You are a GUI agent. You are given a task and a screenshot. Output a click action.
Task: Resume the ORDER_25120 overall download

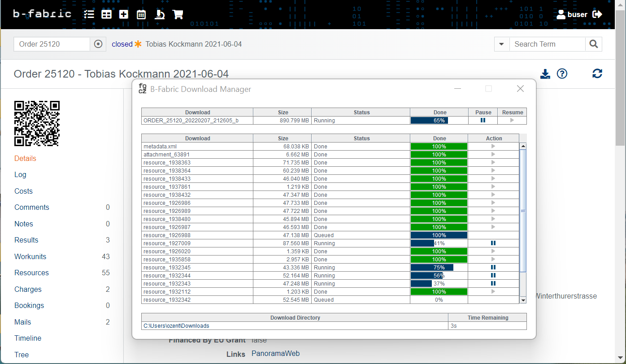pyautogui.click(x=512, y=120)
